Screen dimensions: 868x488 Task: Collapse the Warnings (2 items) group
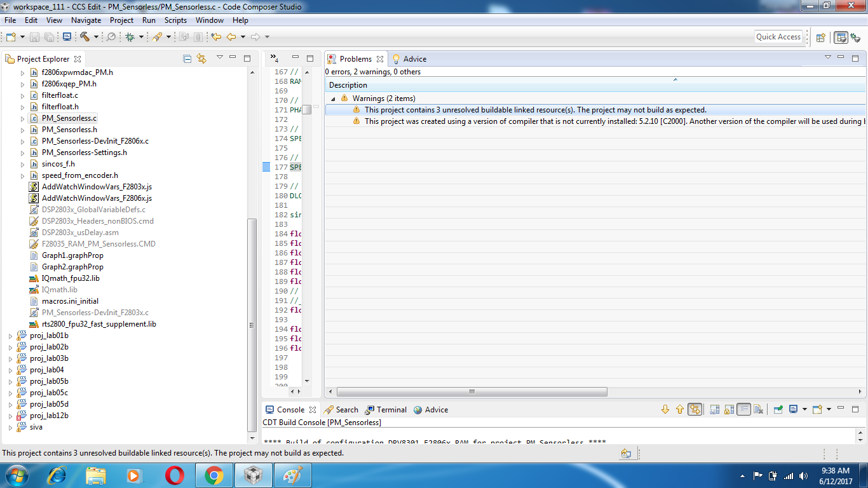click(x=333, y=98)
